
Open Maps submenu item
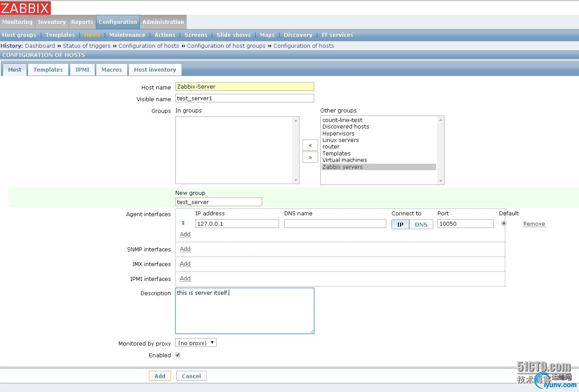267,35
